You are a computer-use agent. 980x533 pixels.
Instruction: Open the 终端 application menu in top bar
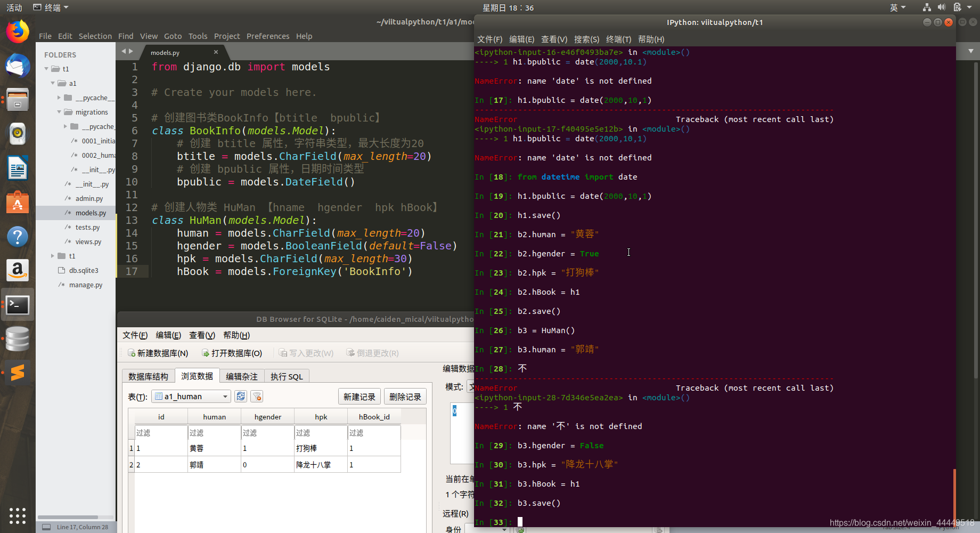[x=51, y=7]
